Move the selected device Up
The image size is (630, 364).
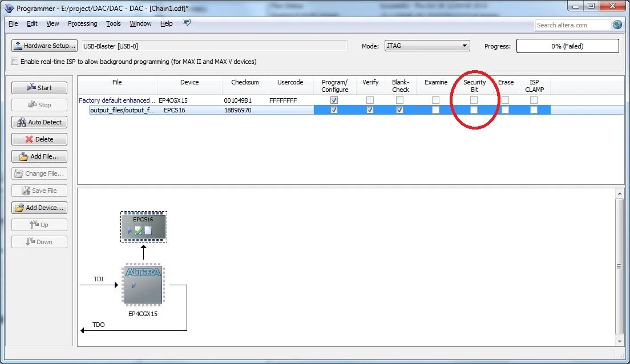point(39,225)
